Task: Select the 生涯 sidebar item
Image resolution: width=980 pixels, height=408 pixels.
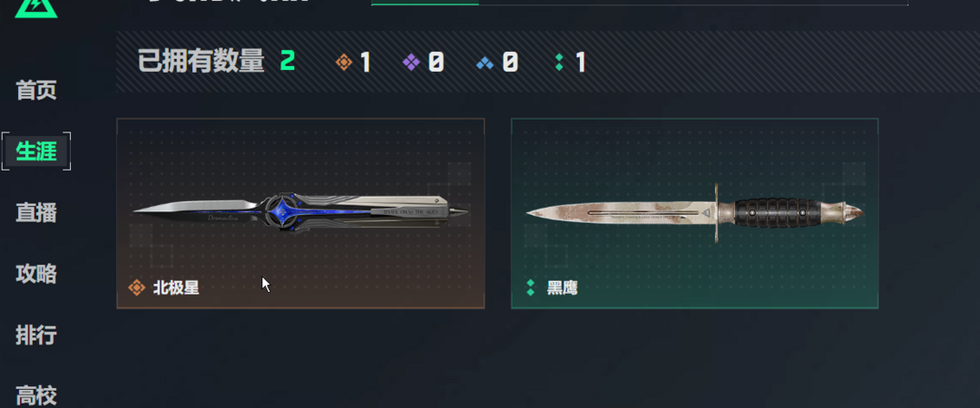Action: (36, 151)
